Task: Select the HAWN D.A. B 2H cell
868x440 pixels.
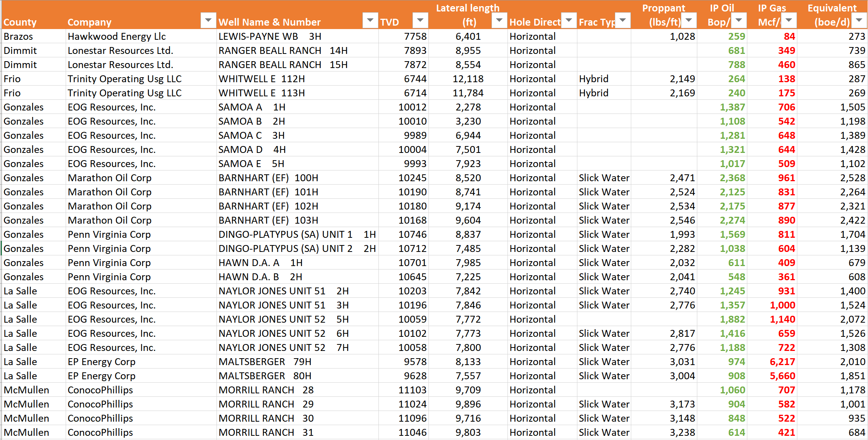Action: pyautogui.click(x=298, y=277)
